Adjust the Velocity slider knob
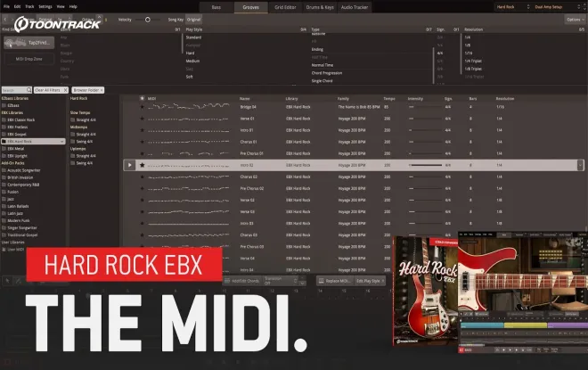Image resolution: width=588 pixels, height=370 pixels. pos(148,20)
